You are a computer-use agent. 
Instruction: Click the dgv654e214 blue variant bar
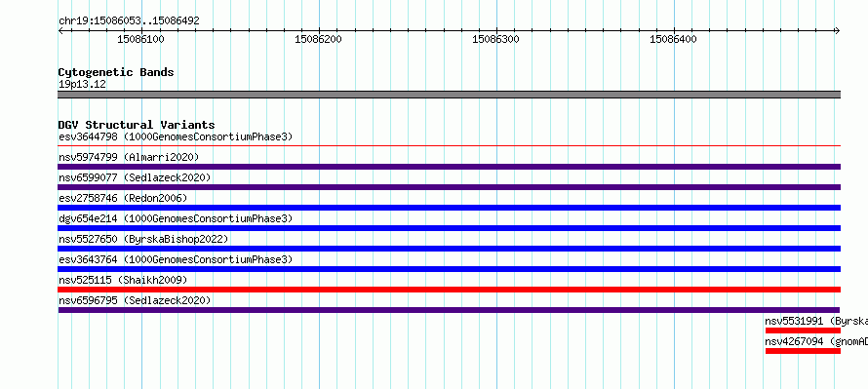[449, 228]
